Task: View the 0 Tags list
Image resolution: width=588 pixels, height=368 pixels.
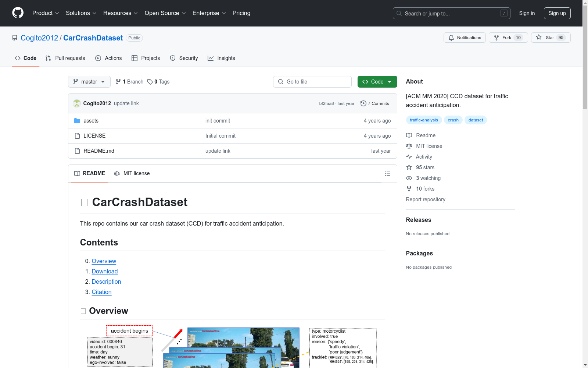Action: click(x=158, y=82)
